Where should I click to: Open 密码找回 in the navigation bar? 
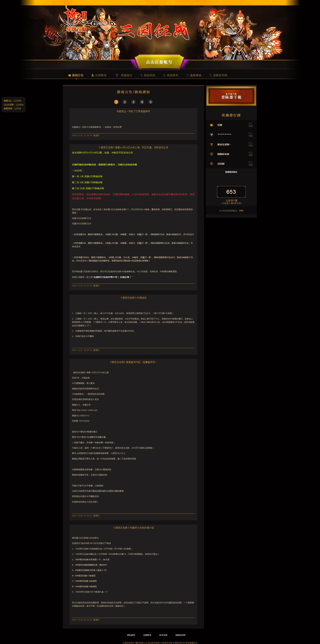point(149,75)
